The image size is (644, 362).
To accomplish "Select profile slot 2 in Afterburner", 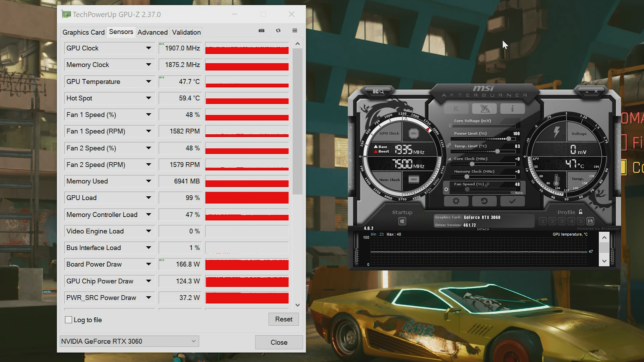I will (552, 221).
